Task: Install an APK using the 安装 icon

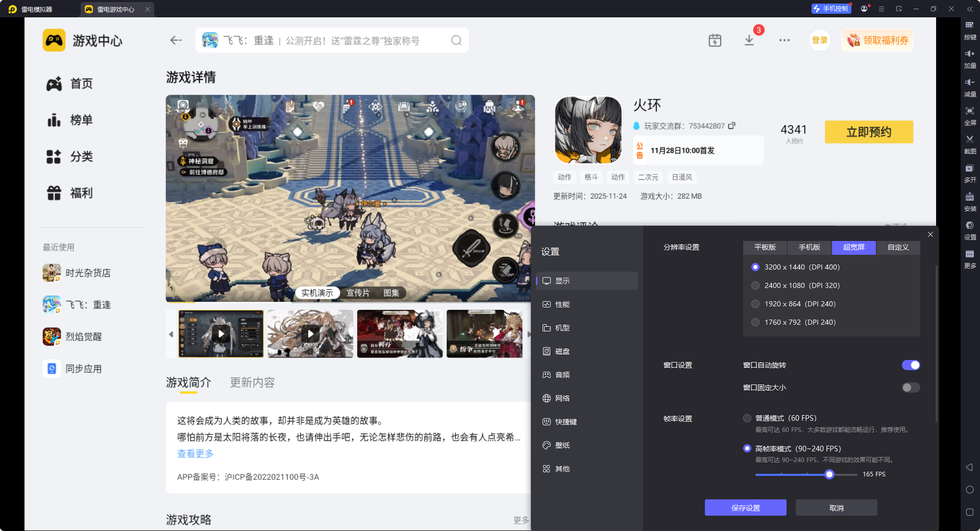Action: click(x=969, y=202)
